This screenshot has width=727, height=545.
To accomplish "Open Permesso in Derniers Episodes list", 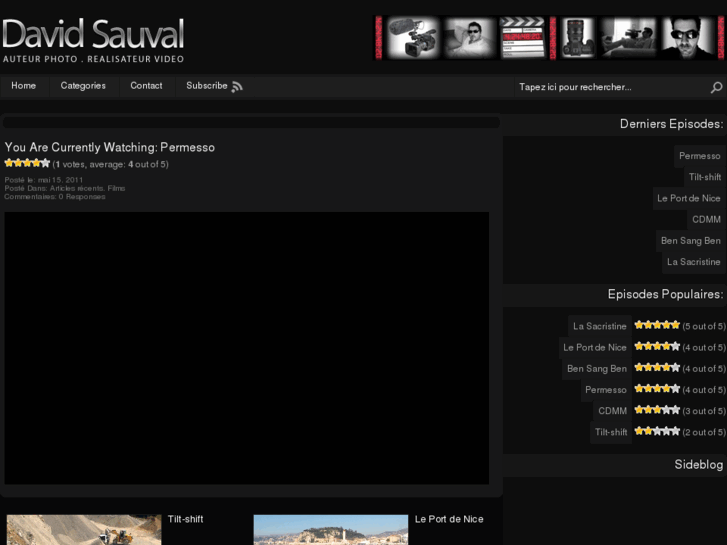I will coord(700,156).
